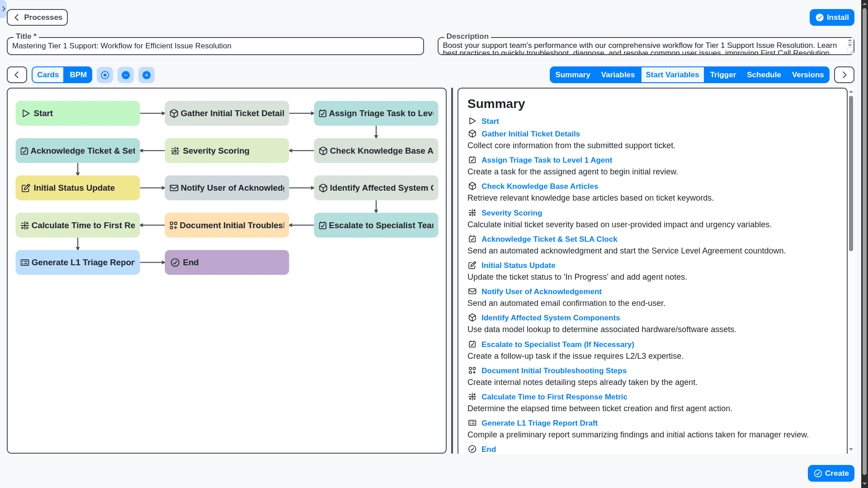Click the mail icon on Notify User card
This screenshot has width=868, height=488.
pos(174,188)
